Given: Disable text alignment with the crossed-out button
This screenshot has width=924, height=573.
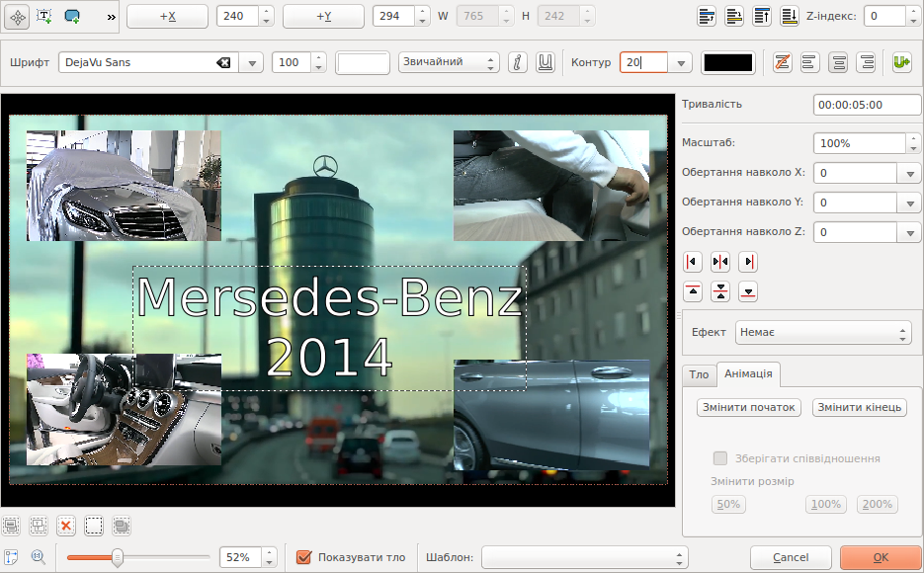Looking at the screenshot, I should pyautogui.click(x=782, y=62).
